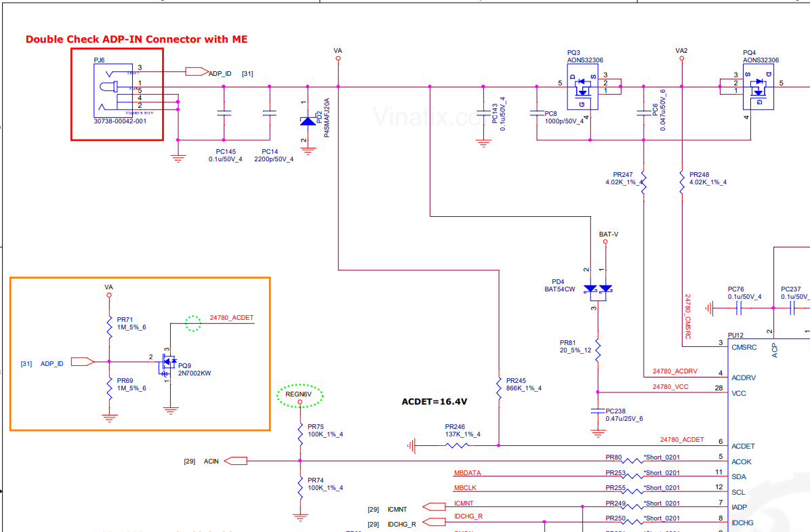This screenshot has height=532, width=810.
Task: Select the PR75 resistor label
Action: click(x=316, y=427)
